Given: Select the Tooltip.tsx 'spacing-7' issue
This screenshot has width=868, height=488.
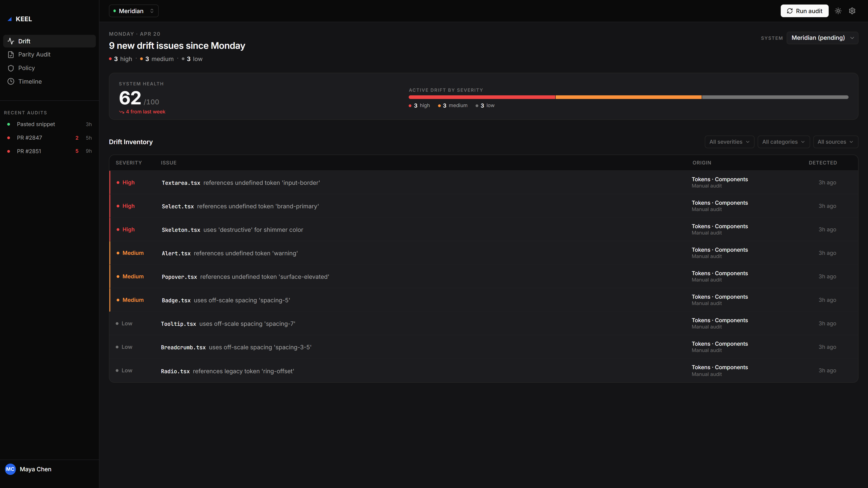Looking at the screenshot, I should pos(484,324).
